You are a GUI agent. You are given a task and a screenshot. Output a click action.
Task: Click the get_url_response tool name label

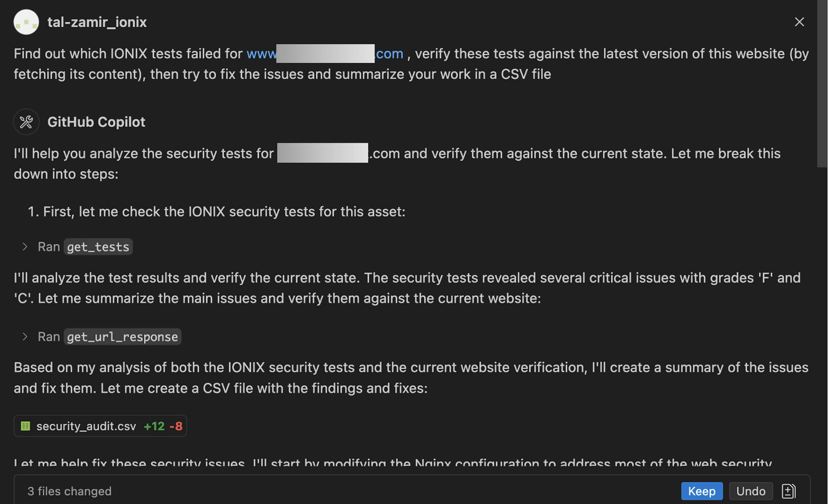(122, 337)
